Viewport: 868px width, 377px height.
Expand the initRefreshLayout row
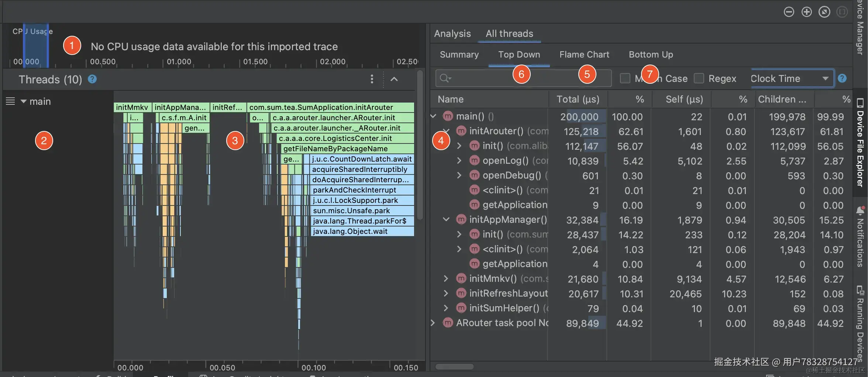446,293
